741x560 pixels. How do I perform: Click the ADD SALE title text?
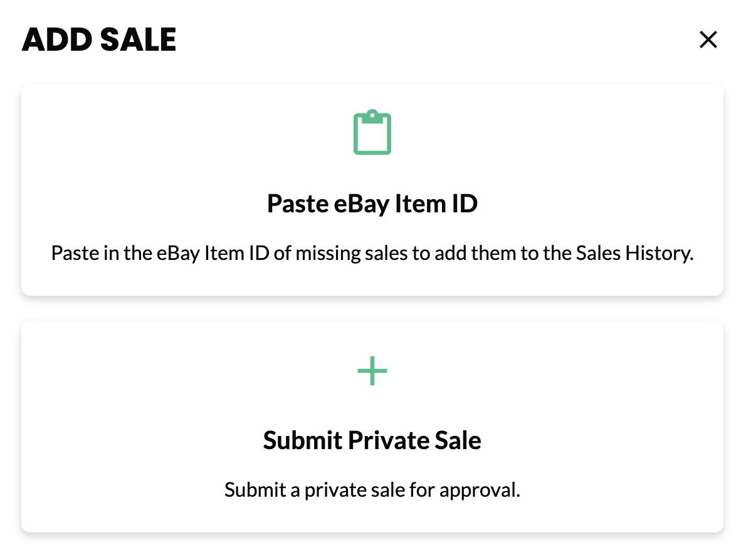[x=98, y=39]
